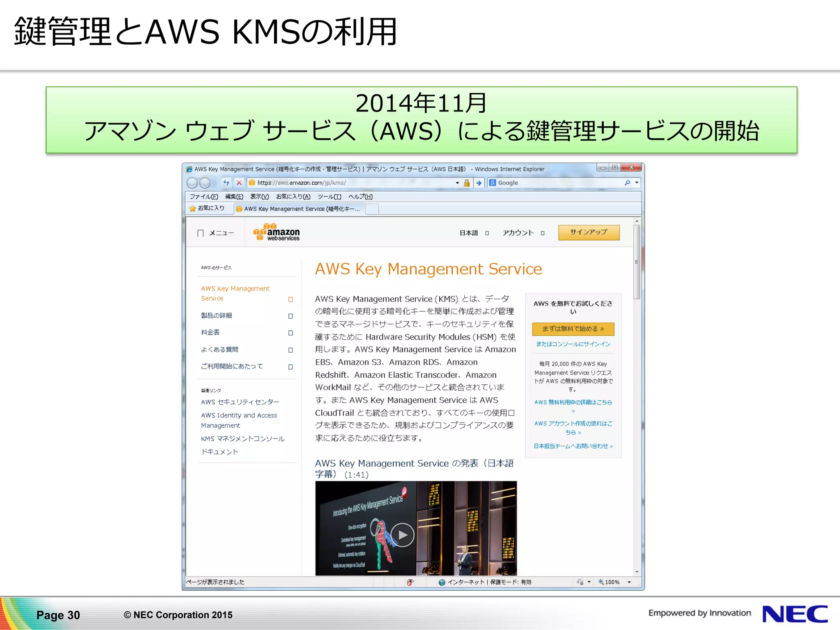Click the browser forward button
The height and width of the screenshot is (630, 840).
205,183
